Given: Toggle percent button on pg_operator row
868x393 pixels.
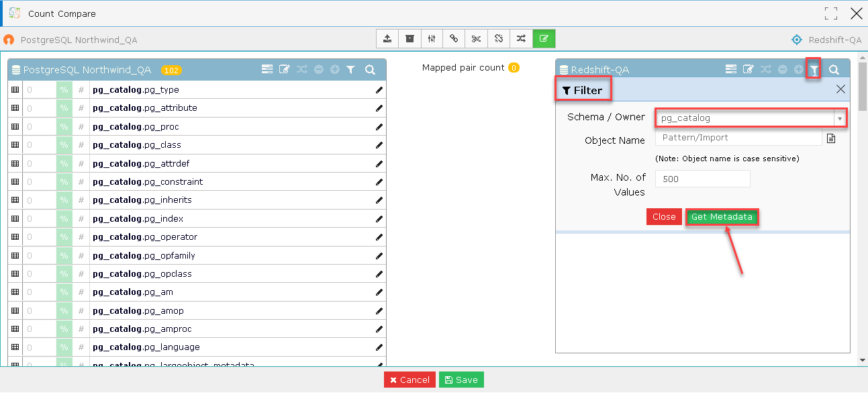Looking at the screenshot, I should tap(64, 237).
